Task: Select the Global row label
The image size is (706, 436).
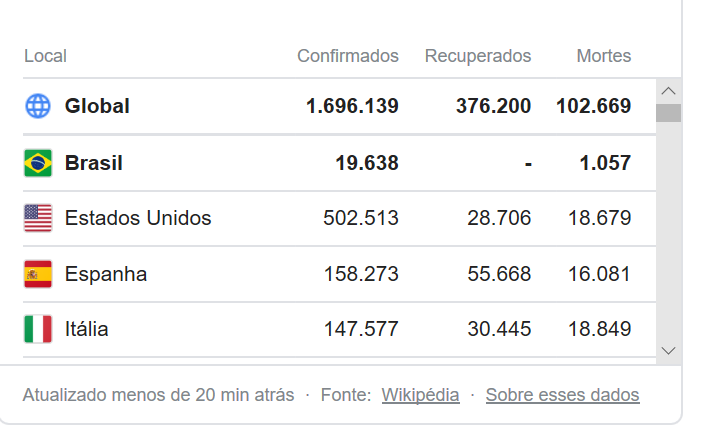Action: coord(97,106)
